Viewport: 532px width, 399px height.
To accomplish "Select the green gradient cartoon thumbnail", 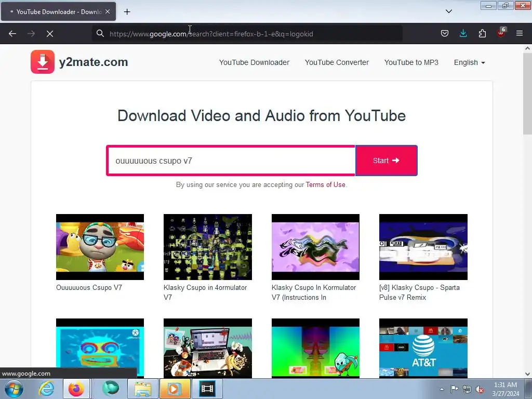I will [315, 348].
